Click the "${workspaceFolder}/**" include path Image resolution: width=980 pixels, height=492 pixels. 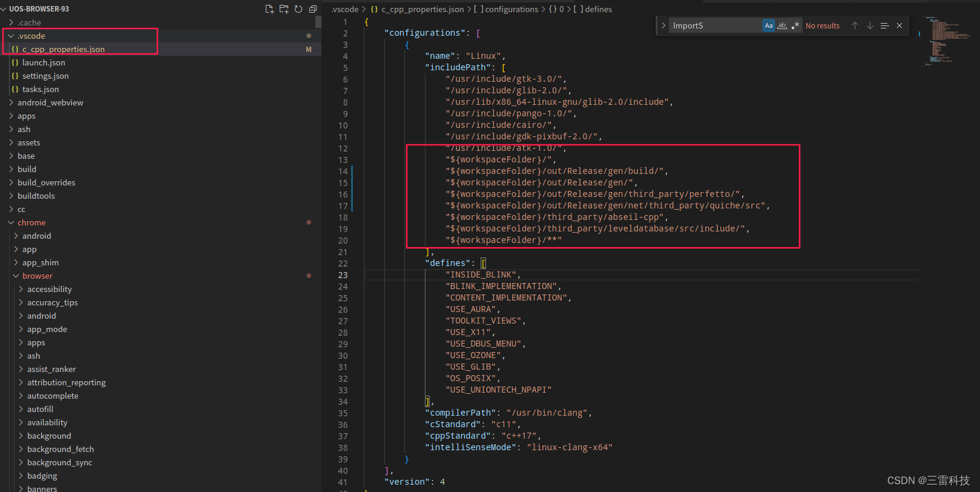click(504, 240)
